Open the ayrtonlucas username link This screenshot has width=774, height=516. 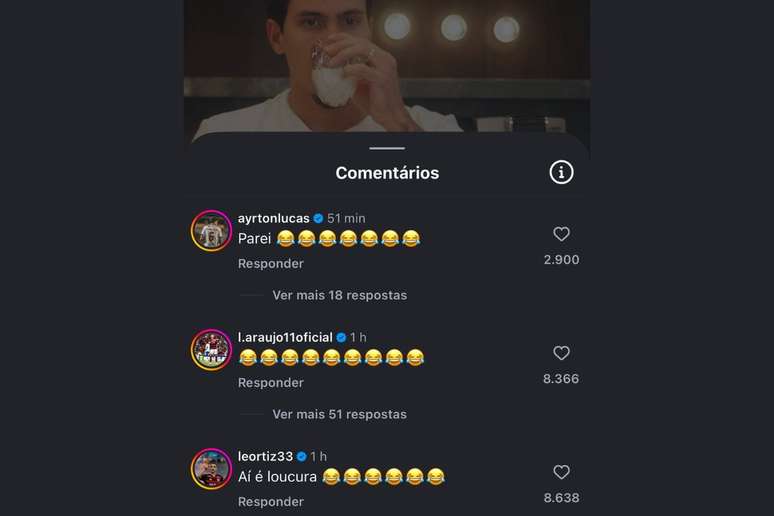click(274, 218)
